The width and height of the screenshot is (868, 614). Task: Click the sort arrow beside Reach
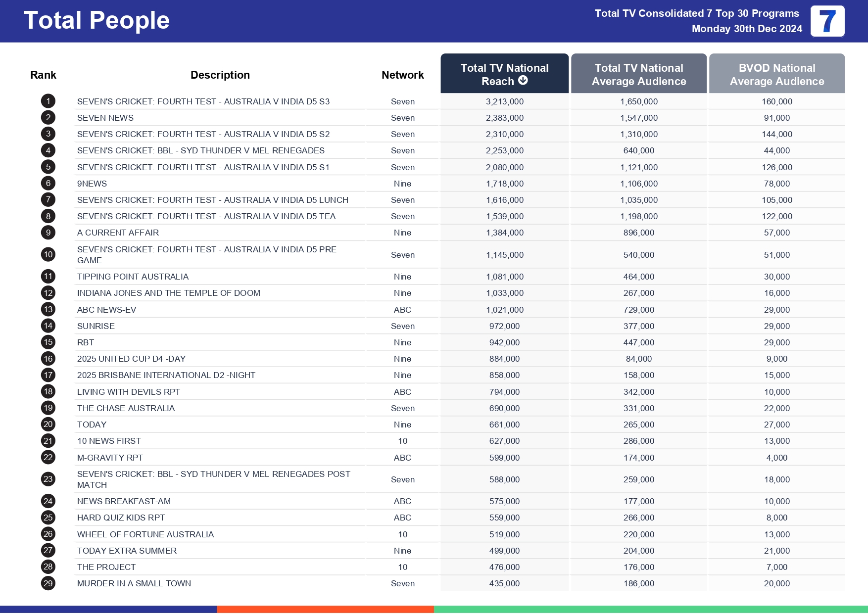pyautogui.click(x=523, y=81)
